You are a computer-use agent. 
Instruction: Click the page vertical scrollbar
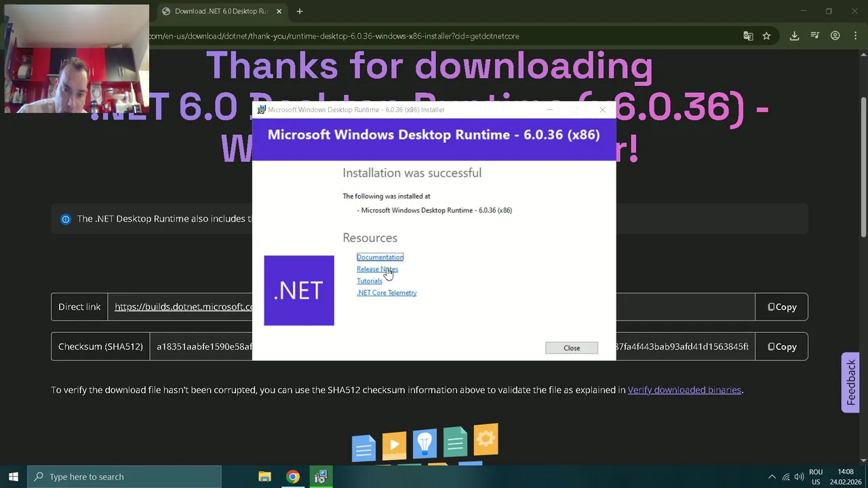coord(863,167)
